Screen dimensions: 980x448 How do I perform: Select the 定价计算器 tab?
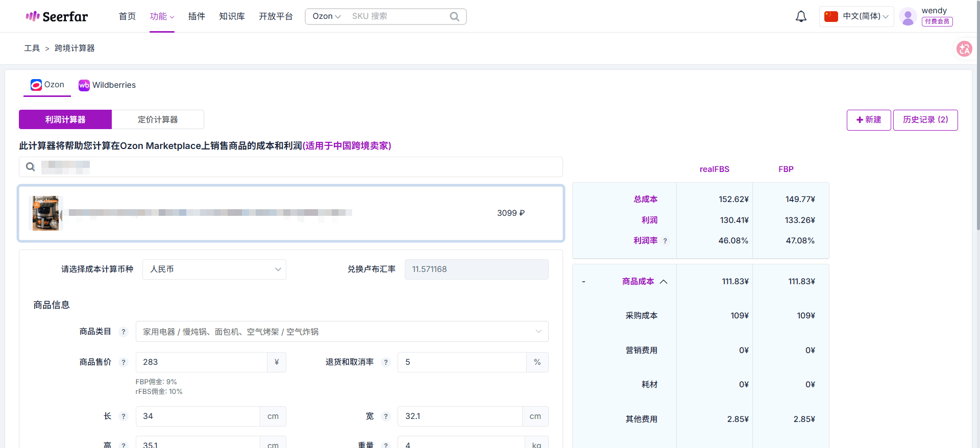(x=158, y=119)
